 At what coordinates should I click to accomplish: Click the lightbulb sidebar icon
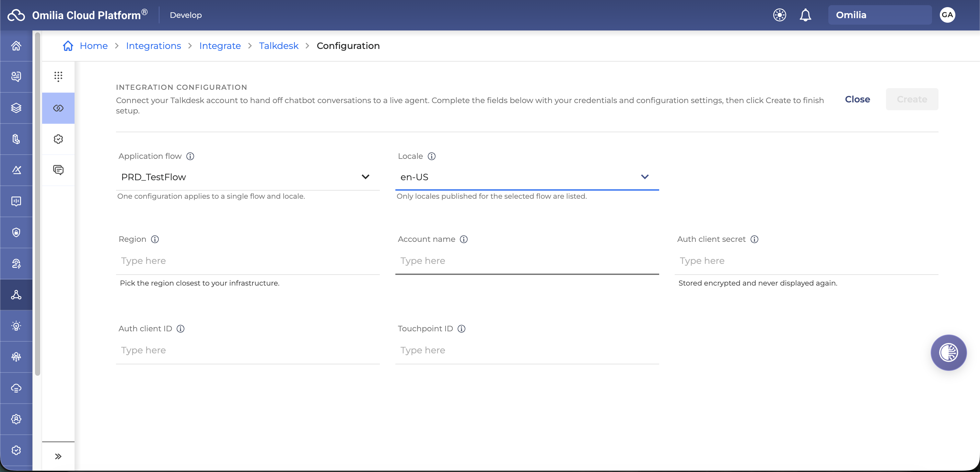[x=16, y=326]
